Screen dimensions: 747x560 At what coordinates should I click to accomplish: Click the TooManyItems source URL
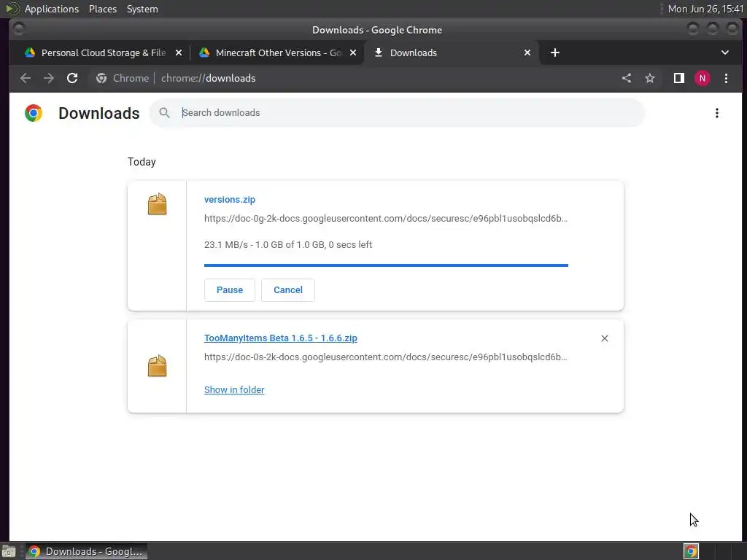coord(385,357)
